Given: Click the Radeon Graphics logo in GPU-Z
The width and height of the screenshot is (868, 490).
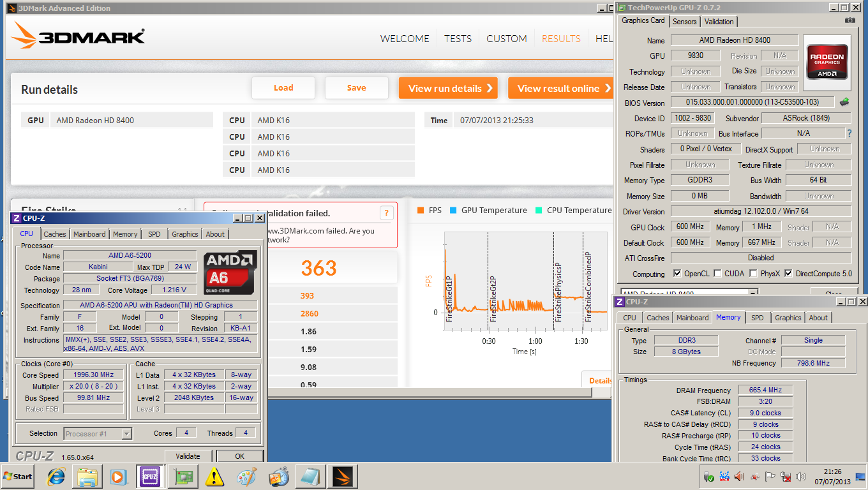Looking at the screenshot, I should (827, 61).
